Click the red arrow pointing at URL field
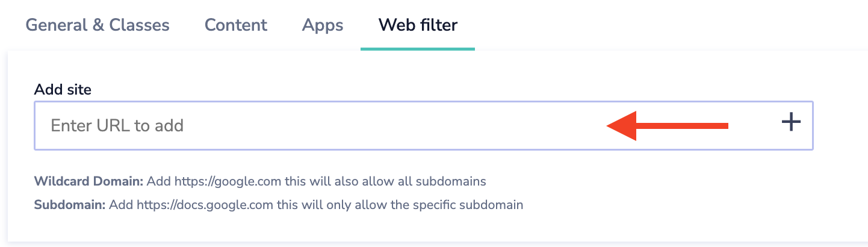Screen dimensions: 868x247 [667, 125]
